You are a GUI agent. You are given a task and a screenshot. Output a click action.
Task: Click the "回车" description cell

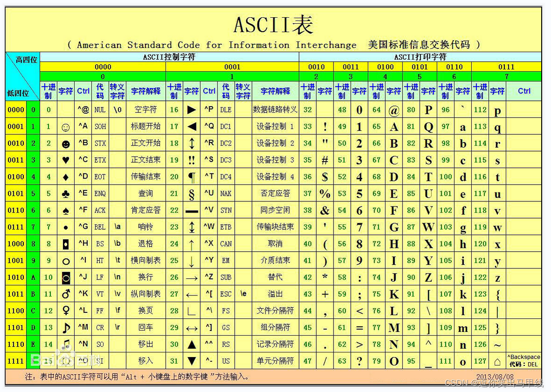pos(146,327)
